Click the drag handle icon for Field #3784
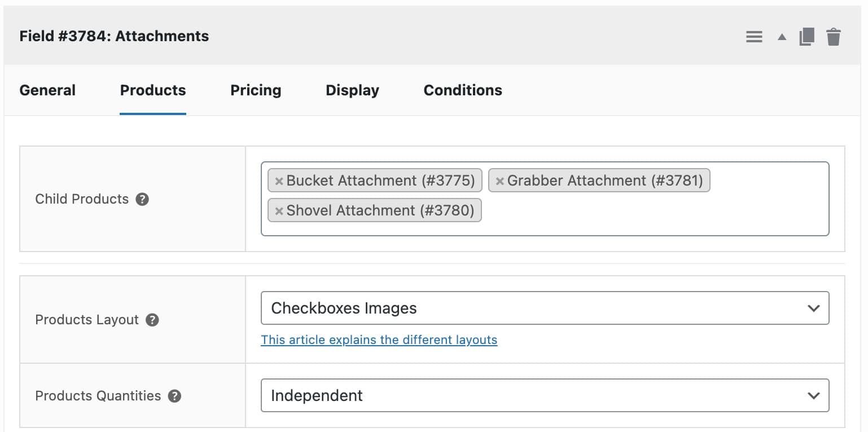 click(754, 36)
